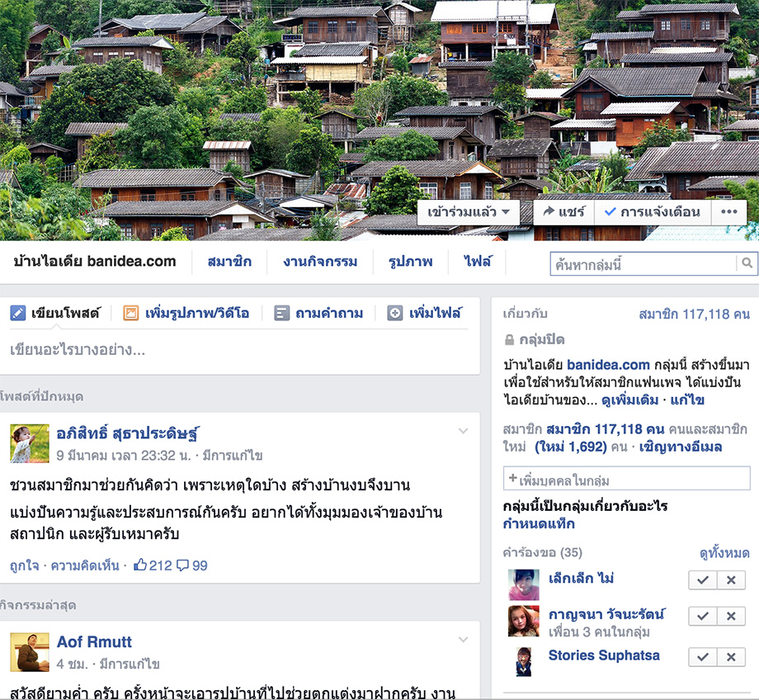Viewport: 759px width, 700px height.
Task: Click the 99 comments bubble icon
Action: point(182,565)
